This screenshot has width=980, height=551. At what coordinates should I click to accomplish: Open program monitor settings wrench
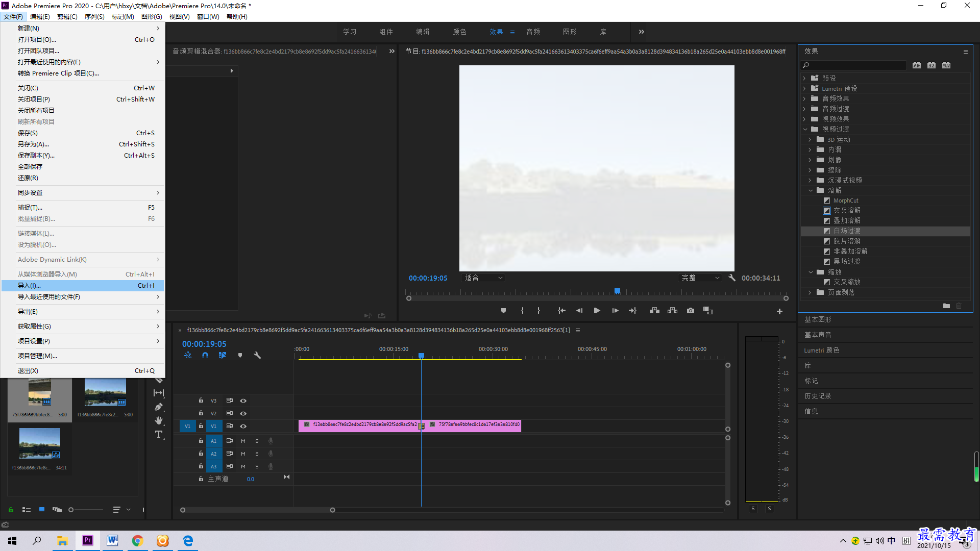tap(732, 278)
